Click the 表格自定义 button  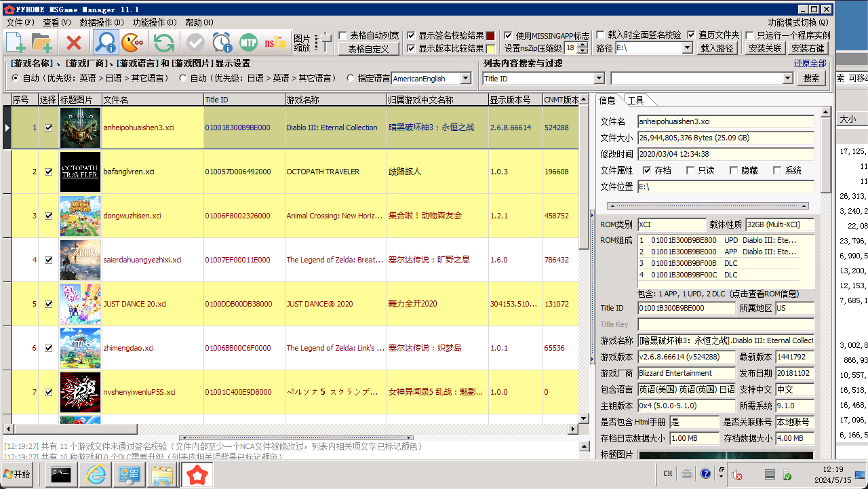tap(369, 49)
